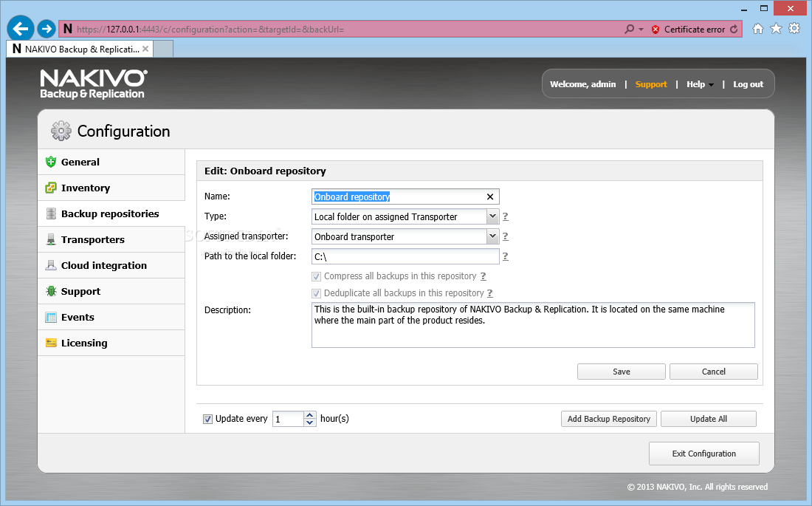Click the Welcome, admin text
Viewport: 812px width, 506px height.
pyautogui.click(x=582, y=84)
